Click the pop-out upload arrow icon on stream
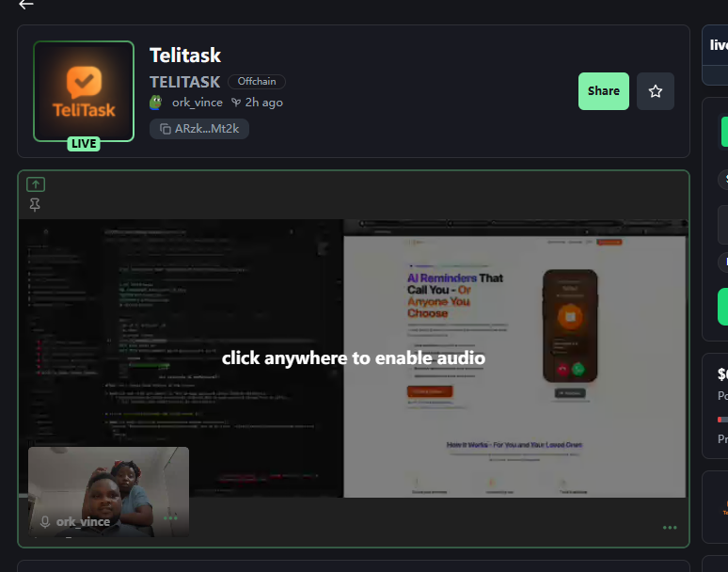The image size is (728, 572). point(36,184)
